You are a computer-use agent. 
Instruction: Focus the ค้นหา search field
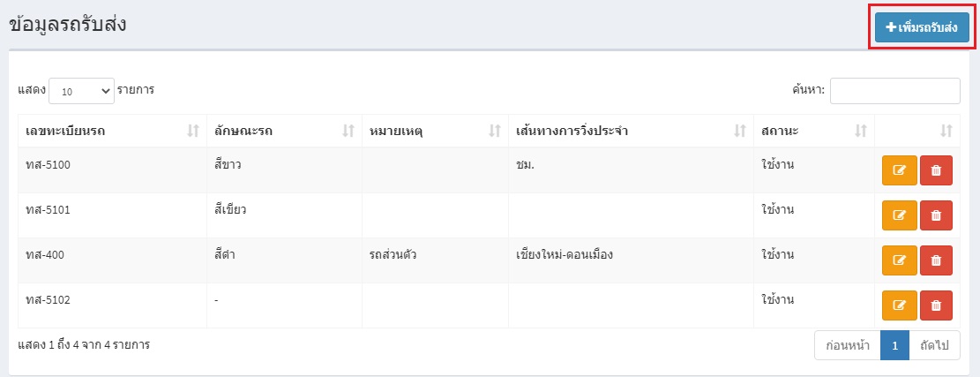[x=895, y=91]
